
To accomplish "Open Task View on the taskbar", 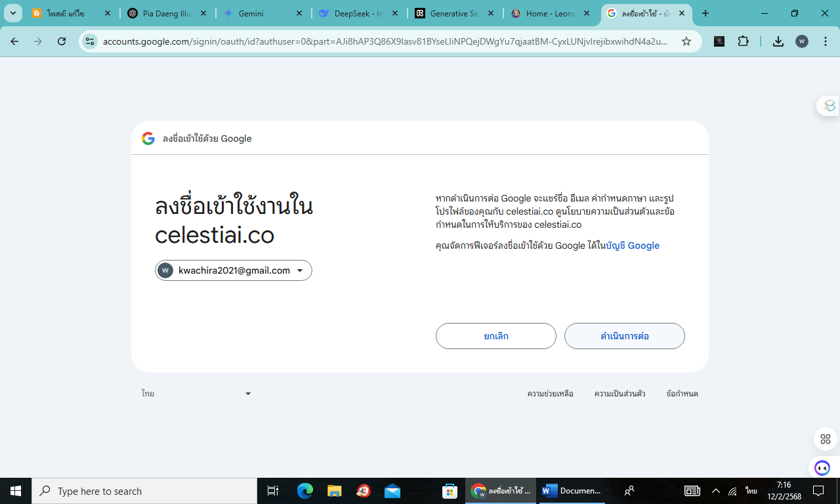I will tap(273, 491).
